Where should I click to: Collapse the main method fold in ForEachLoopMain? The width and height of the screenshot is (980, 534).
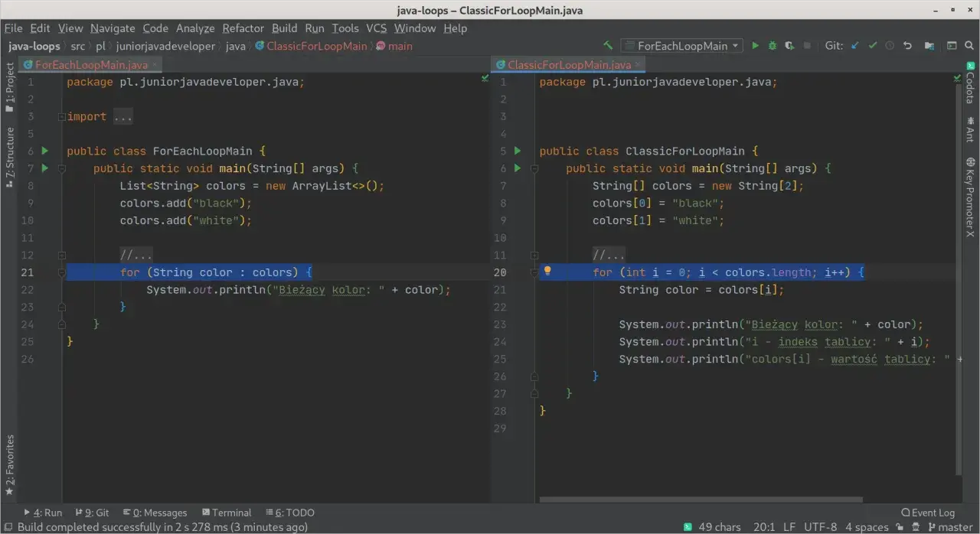(x=62, y=168)
